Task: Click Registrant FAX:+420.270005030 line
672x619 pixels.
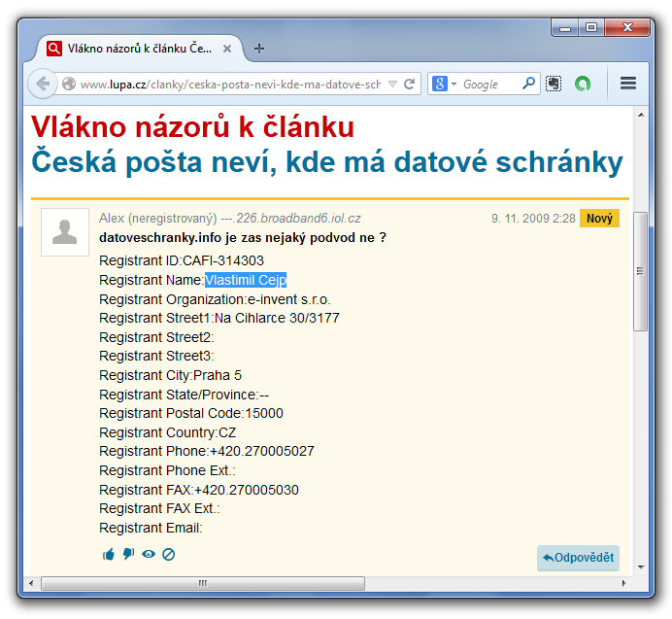Action: pos(199,490)
